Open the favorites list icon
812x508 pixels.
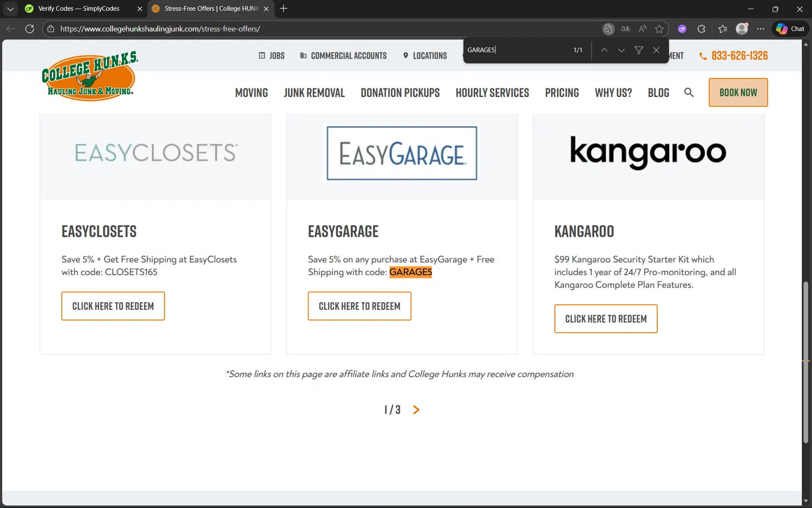tap(723, 29)
